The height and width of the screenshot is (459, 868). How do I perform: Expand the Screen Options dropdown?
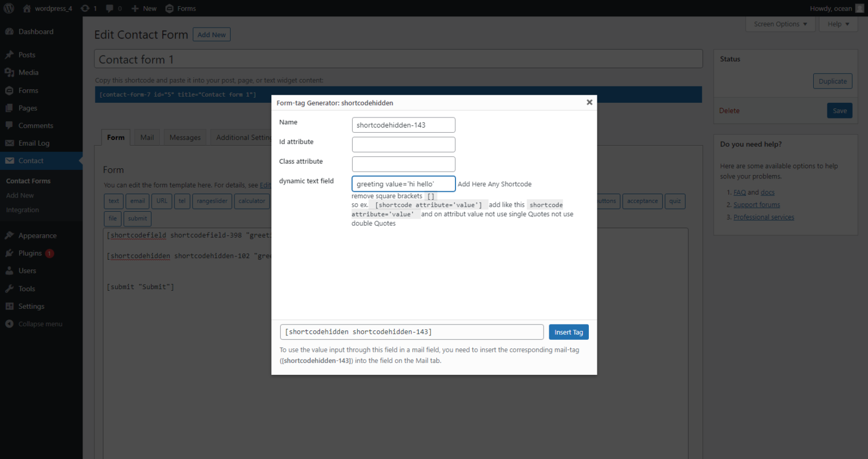(780, 24)
